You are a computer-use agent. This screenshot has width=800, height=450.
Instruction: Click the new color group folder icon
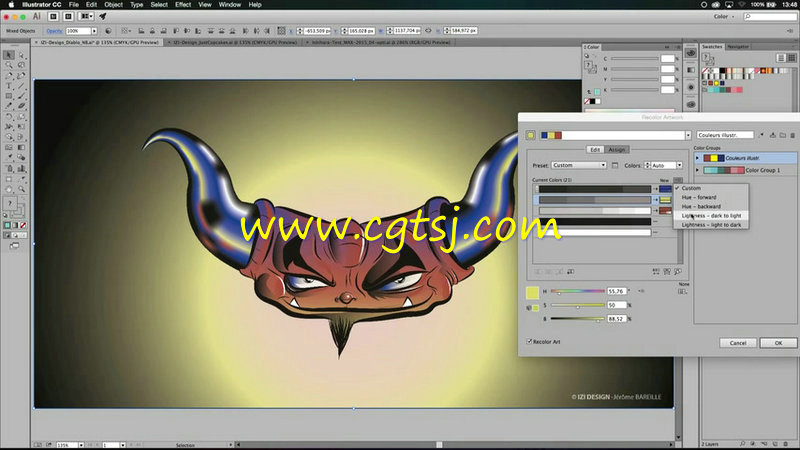point(783,135)
